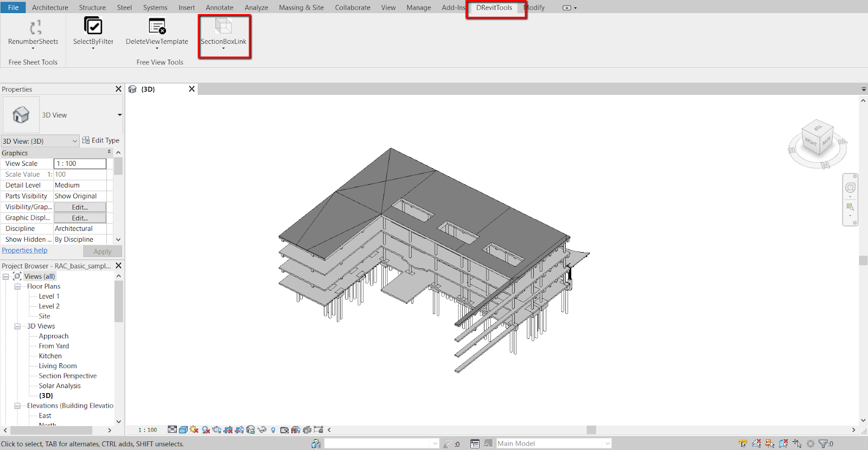Switch to the Collaborate ribbon tab
The height and width of the screenshot is (450, 868).
pos(353,8)
